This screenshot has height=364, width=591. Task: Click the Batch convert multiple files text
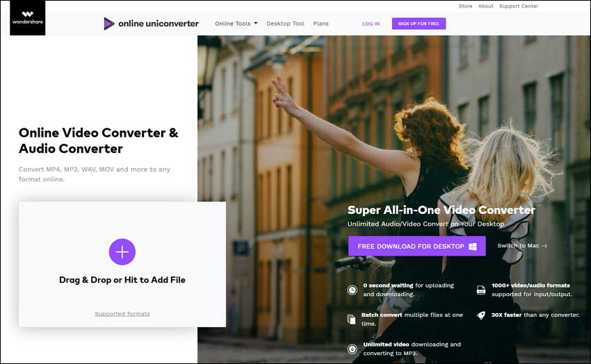(x=412, y=320)
